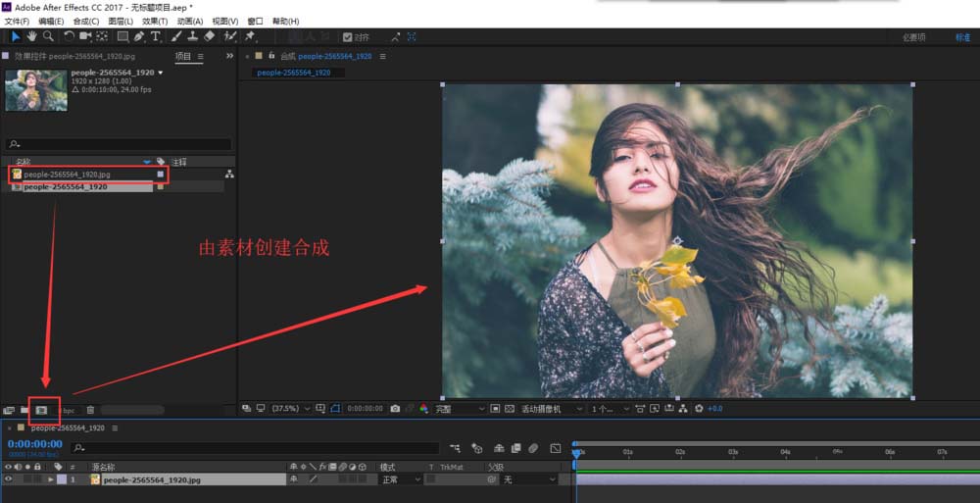980x503 pixels.
Task: Open the 编辑(E) menu
Action: click(x=51, y=22)
